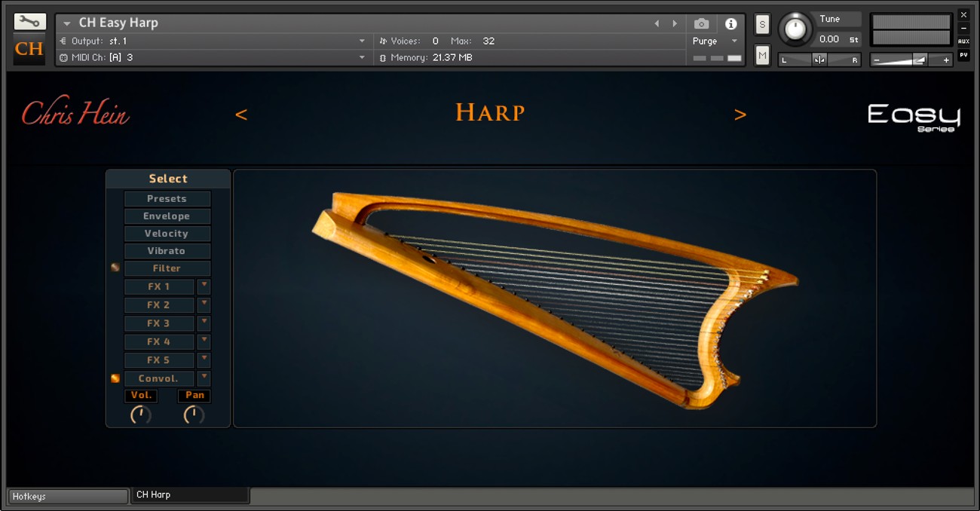The height and width of the screenshot is (511, 980).
Task: Open the Output st. 1 dropdown
Action: tap(213, 41)
